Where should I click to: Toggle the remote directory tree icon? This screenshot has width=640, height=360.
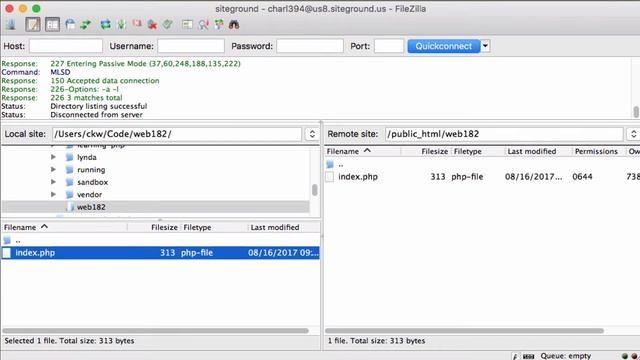(x=70, y=24)
